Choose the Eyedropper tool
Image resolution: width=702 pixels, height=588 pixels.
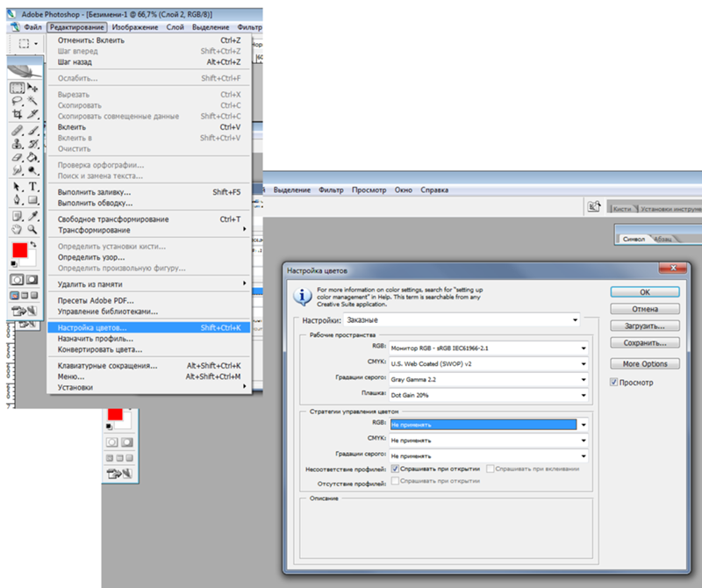pos(32,216)
